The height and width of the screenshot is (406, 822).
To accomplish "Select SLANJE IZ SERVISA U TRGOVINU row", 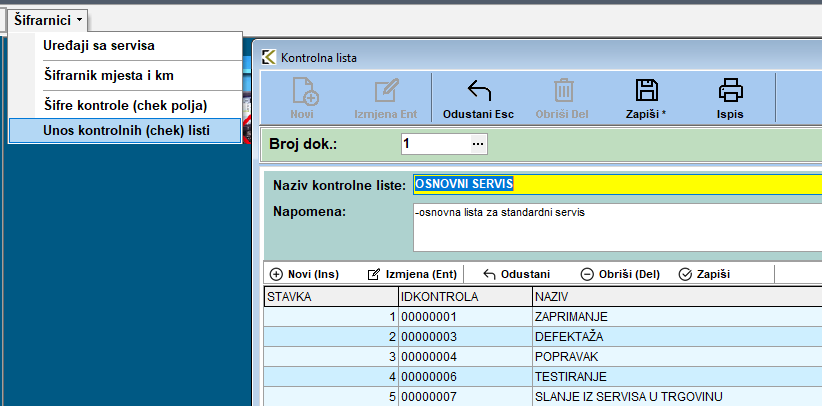I will 543,396.
